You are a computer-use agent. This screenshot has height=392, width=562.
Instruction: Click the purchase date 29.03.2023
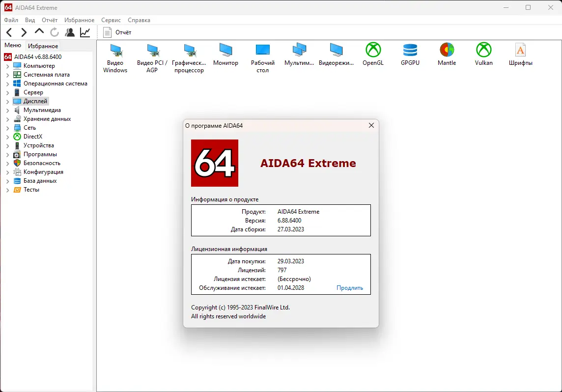(x=291, y=261)
